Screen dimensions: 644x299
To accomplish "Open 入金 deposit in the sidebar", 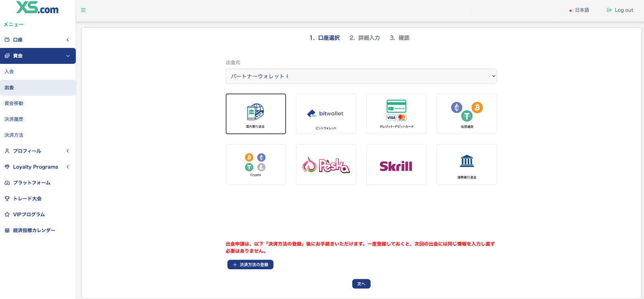I will click(x=38, y=72).
